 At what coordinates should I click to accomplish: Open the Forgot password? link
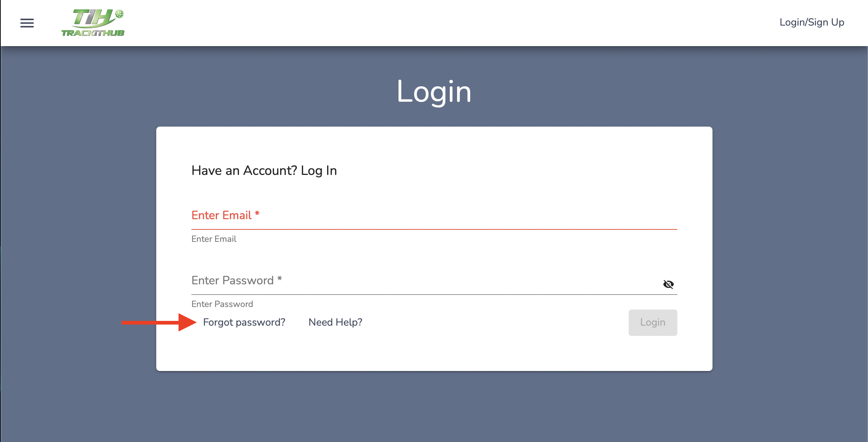244,322
